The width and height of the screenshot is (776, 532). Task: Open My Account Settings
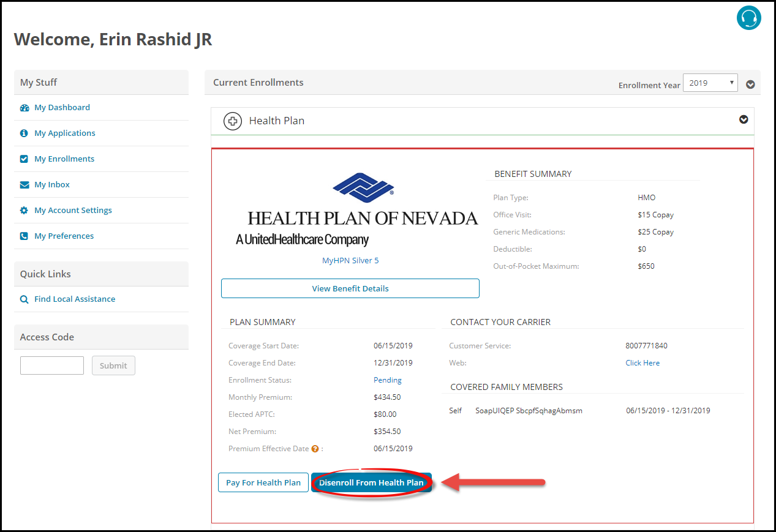click(73, 211)
